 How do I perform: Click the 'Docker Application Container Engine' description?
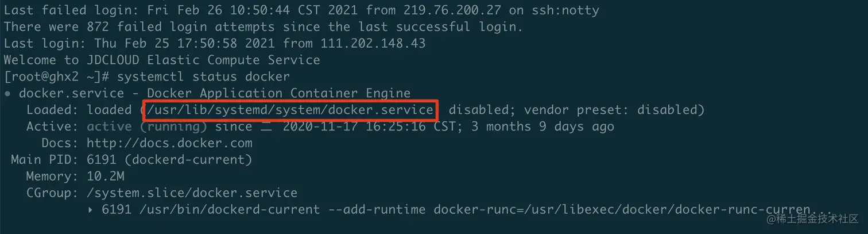point(279,93)
